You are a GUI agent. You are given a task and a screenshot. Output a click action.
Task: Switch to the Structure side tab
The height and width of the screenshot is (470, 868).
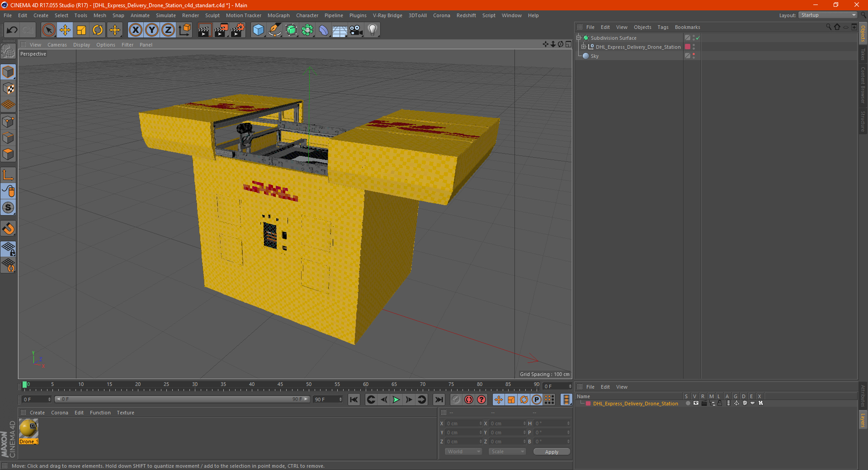[863, 121]
